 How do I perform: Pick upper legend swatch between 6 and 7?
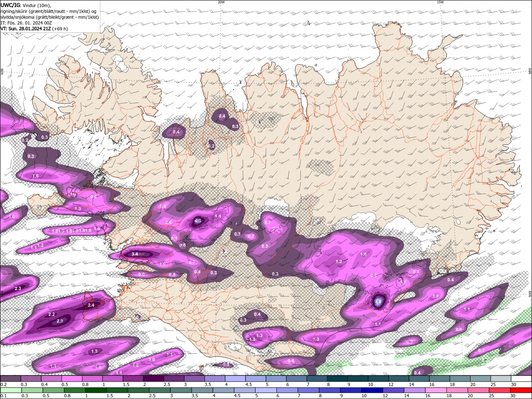[x=296, y=379]
